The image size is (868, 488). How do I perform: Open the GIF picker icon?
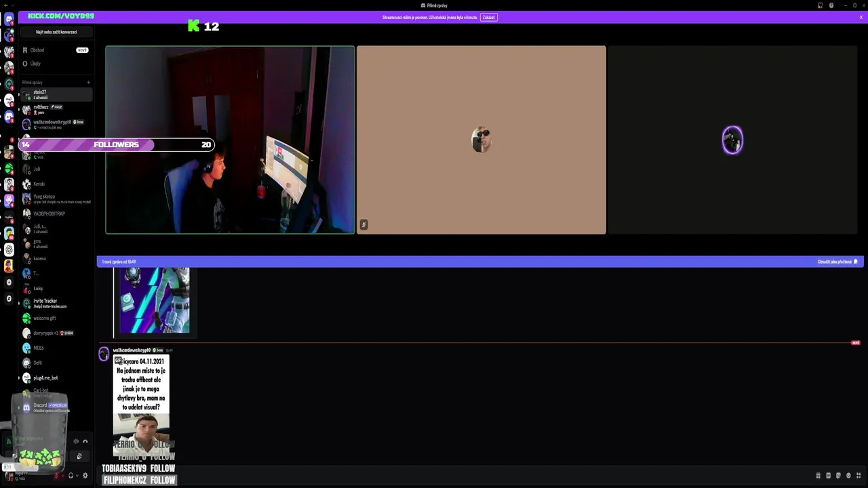click(828, 476)
